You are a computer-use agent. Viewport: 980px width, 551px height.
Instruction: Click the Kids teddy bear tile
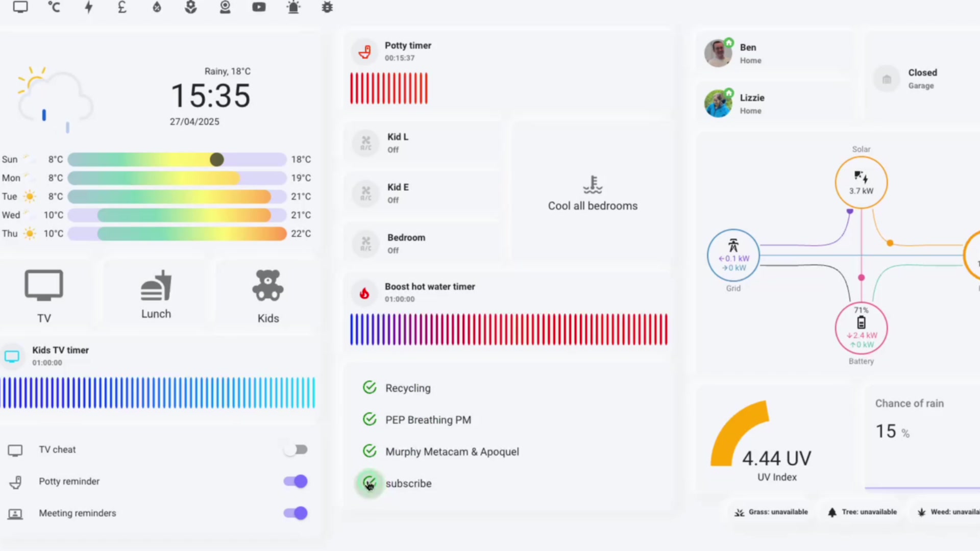click(x=268, y=295)
